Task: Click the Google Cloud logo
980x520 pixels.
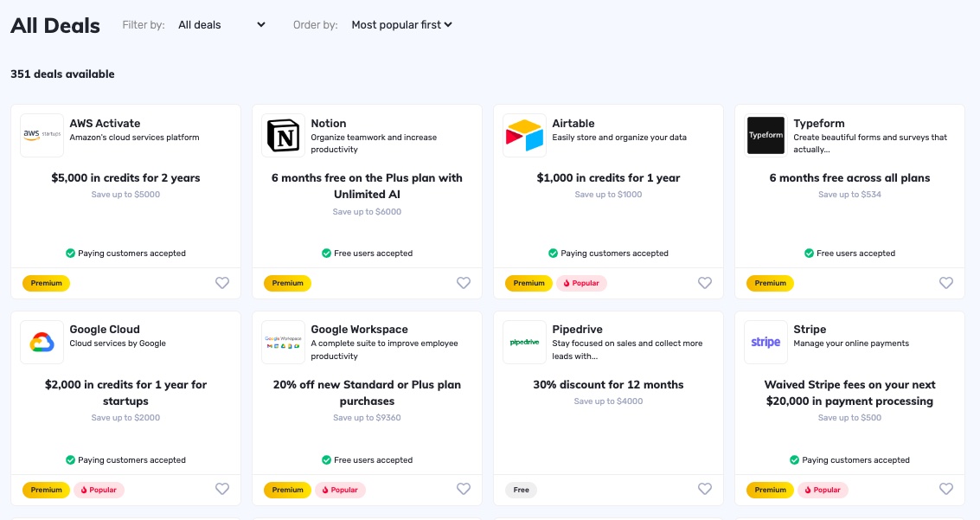Action: (42, 342)
